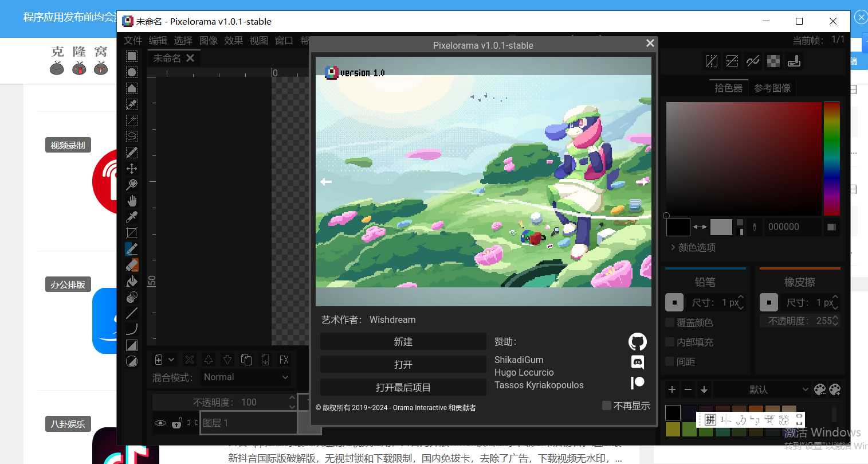Open GitHub page from splash dialog
Viewport: 868px width, 464px height.
pos(638,342)
